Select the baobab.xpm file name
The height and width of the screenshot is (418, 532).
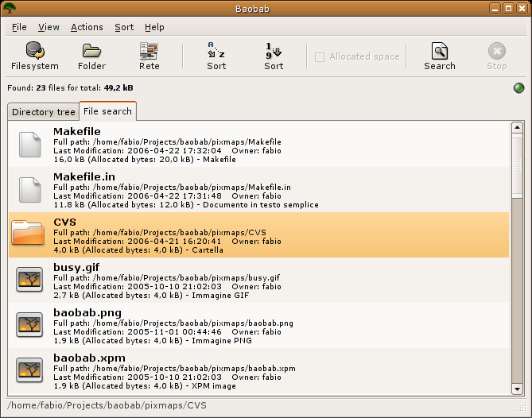coord(90,358)
